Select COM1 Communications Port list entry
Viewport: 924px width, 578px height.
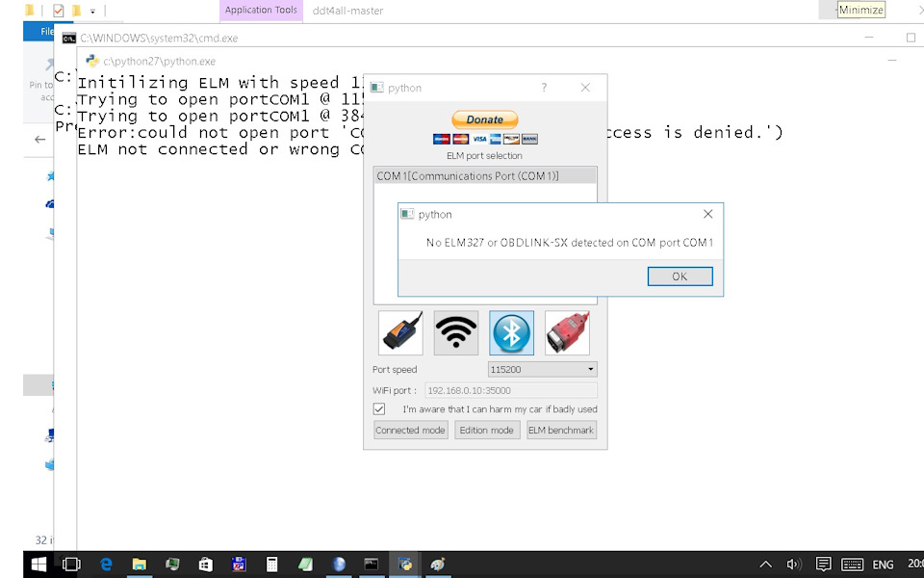[485, 175]
